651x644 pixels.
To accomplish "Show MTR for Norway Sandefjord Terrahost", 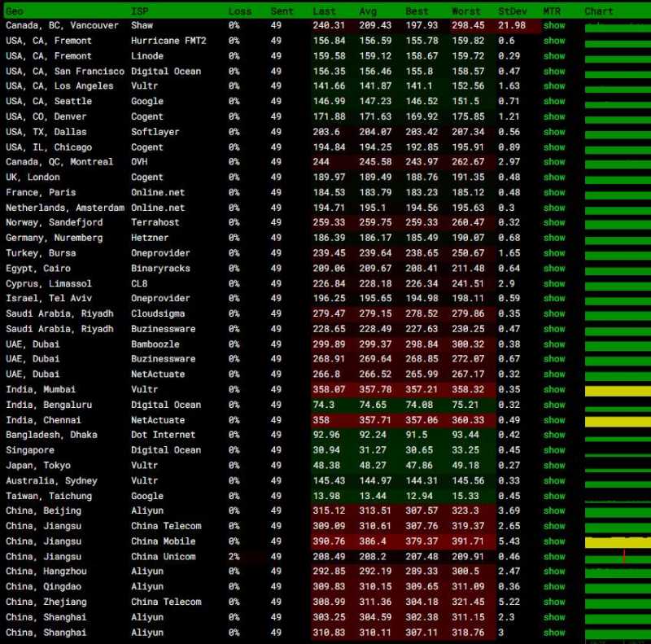I will [x=554, y=223].
